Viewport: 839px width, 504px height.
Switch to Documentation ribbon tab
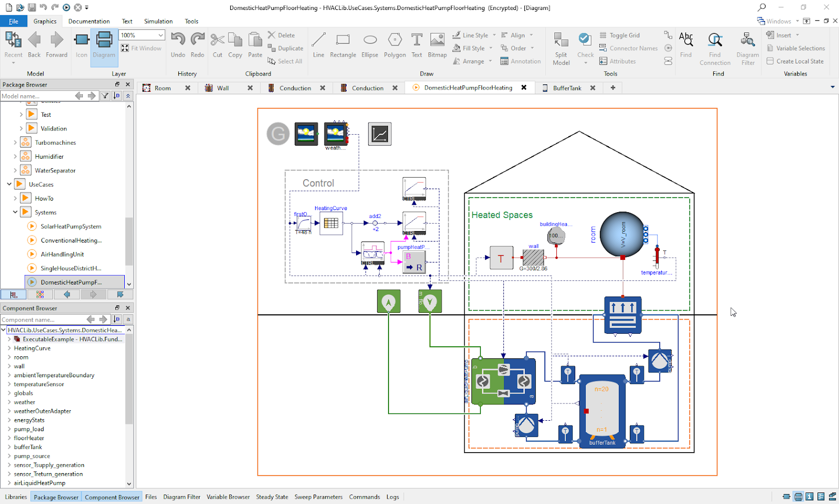pos(89,21)
